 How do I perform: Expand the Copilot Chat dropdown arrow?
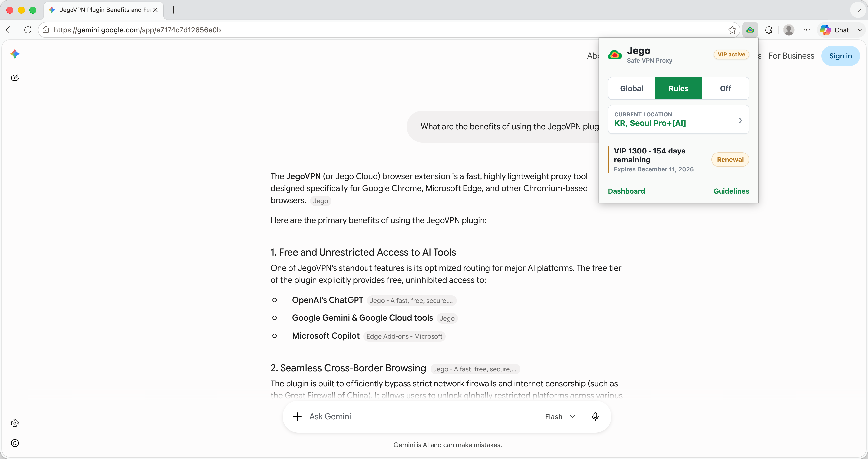point(860,30)
